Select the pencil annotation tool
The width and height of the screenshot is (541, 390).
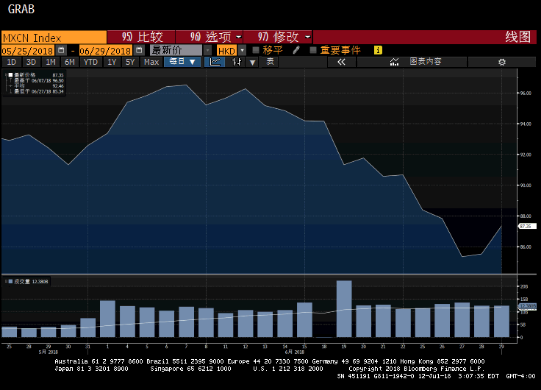tap(296, 50)
